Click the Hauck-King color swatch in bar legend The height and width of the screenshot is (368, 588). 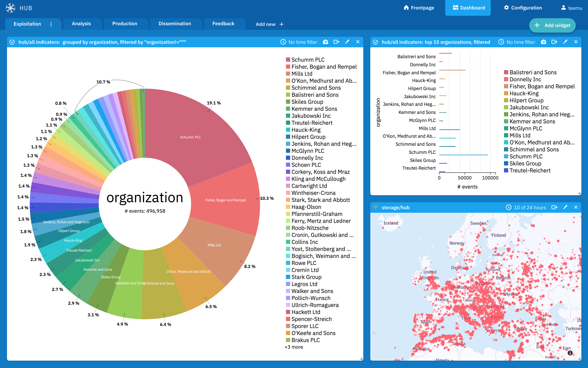click(506, 93)
